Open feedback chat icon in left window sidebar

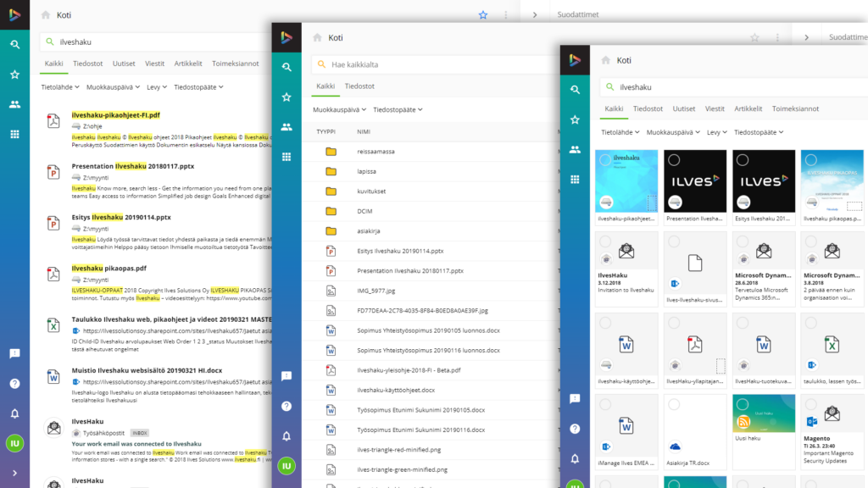coord(15,353)
